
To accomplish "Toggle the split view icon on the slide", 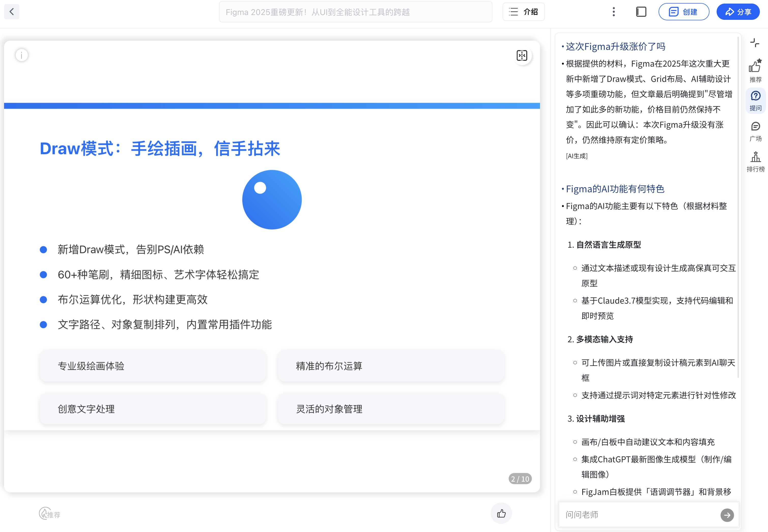I will [x=522, y=55].
